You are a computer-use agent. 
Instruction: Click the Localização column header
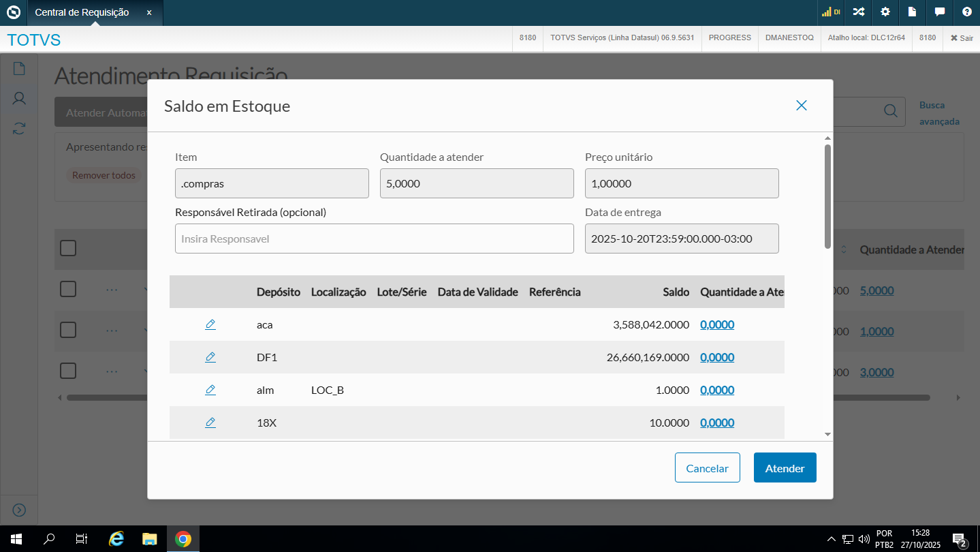click(338, 292)
